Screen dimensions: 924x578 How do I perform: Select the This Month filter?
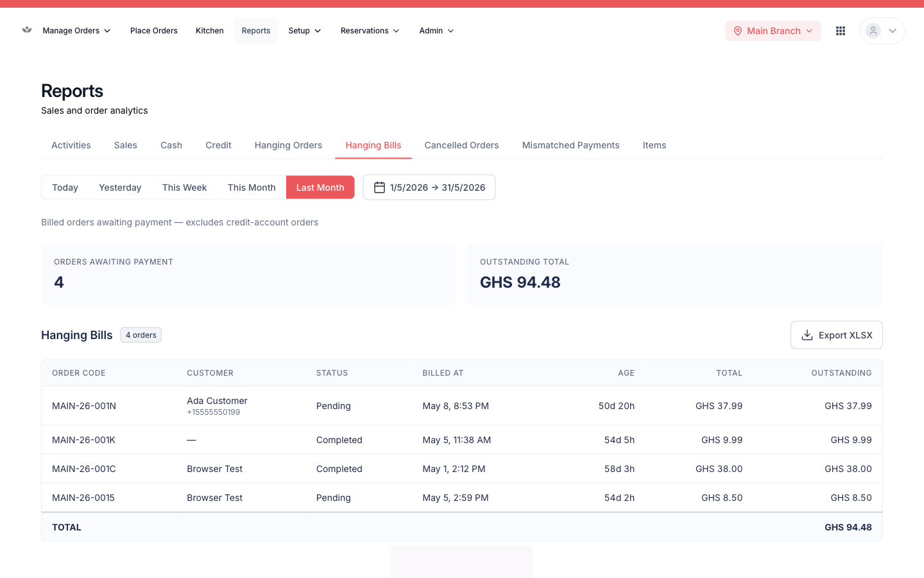coord(252,188)
